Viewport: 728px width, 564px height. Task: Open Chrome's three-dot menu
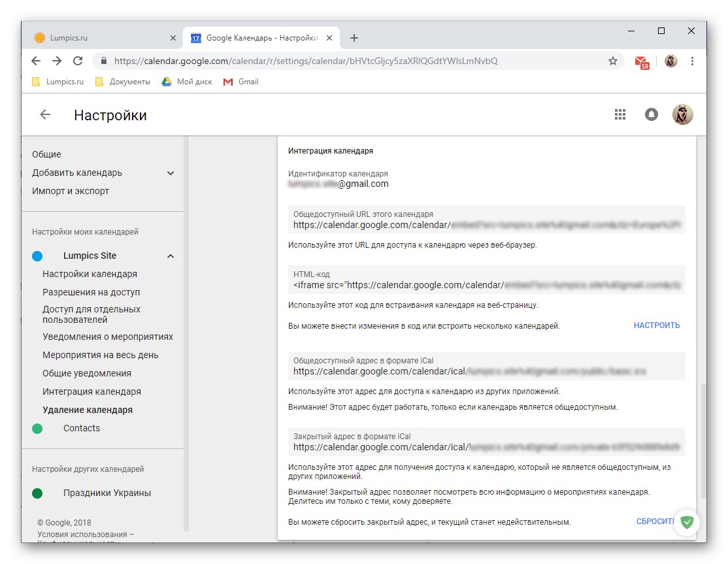pos(693,60)
